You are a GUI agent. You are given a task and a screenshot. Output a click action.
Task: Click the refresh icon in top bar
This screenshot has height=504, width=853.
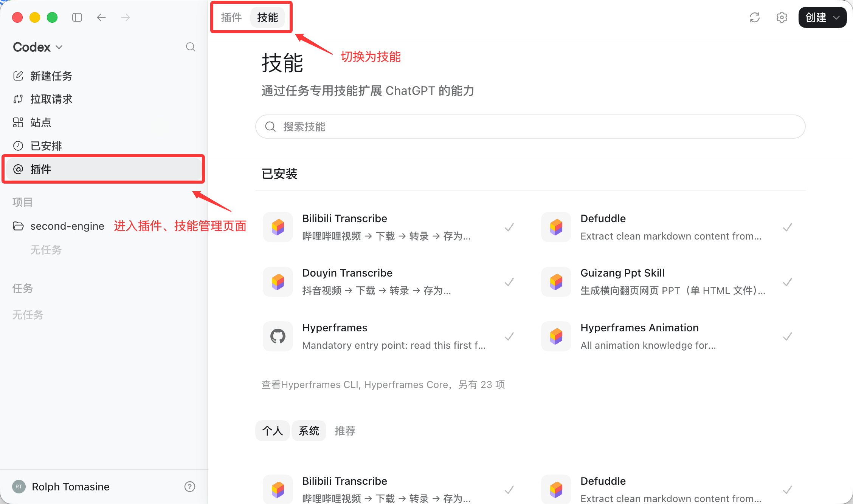[755, 17]
